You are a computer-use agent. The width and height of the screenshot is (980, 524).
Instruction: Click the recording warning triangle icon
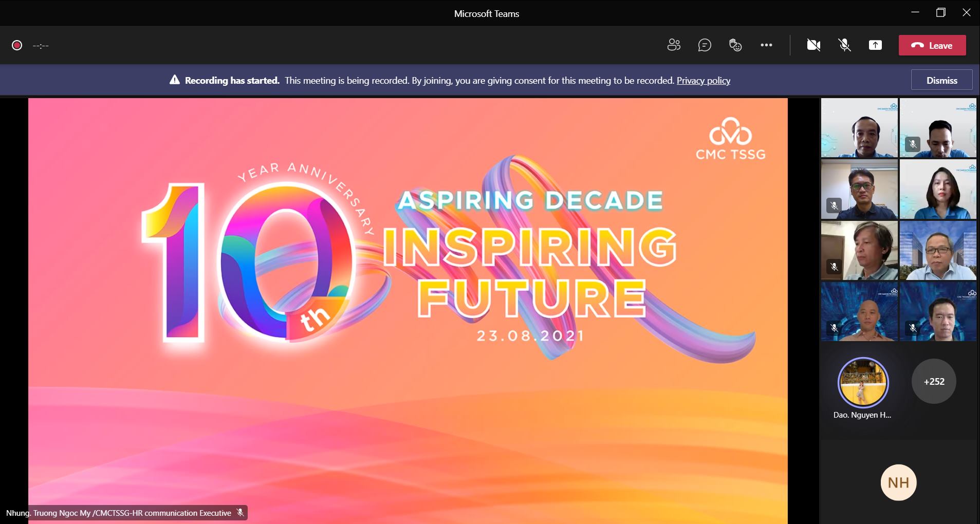point(175,80)
